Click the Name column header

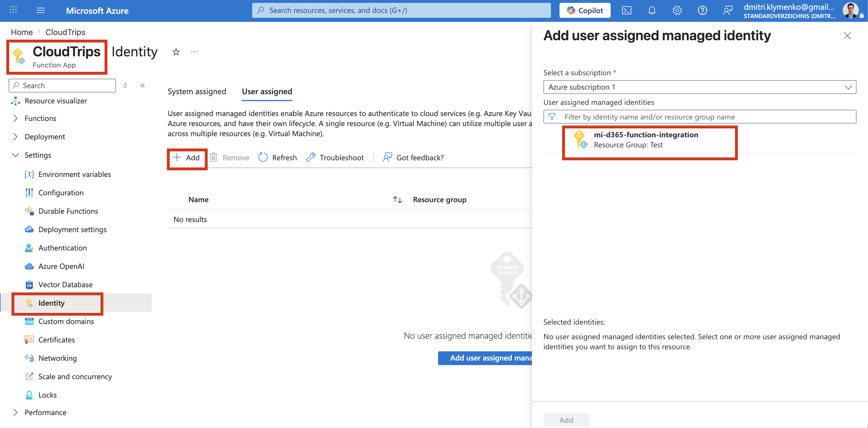198,200
